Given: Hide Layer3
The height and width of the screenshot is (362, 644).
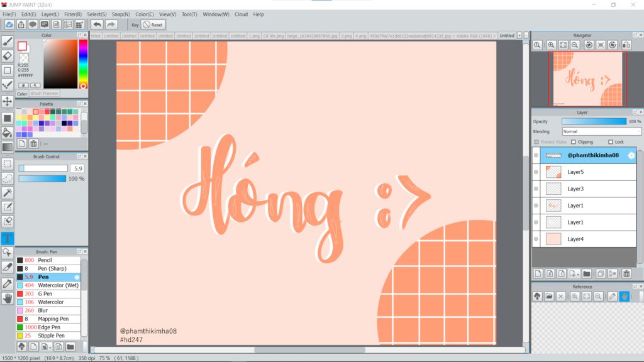Looking at the screenshot, I should (536, 189).
